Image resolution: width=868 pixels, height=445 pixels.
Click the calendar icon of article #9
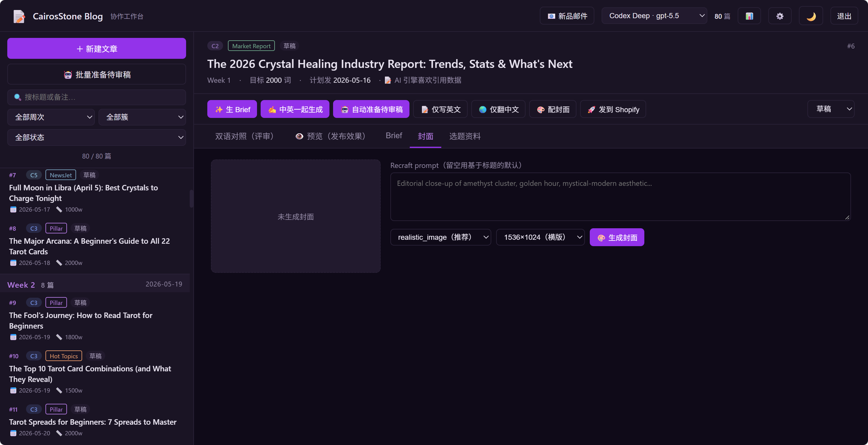13,337
